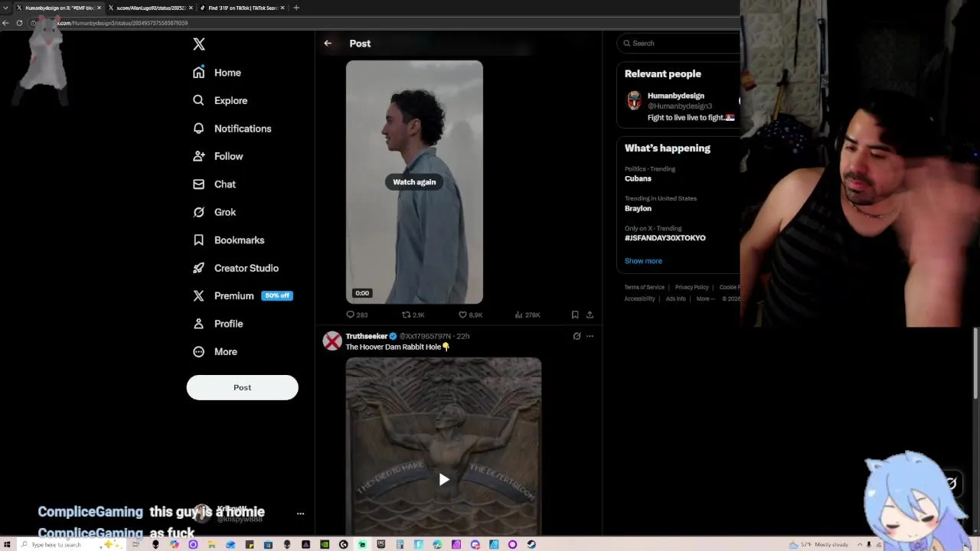The height and width of the screenshot is (551, 980).
Task: Click the address bar URL
Action: point(122,23)
